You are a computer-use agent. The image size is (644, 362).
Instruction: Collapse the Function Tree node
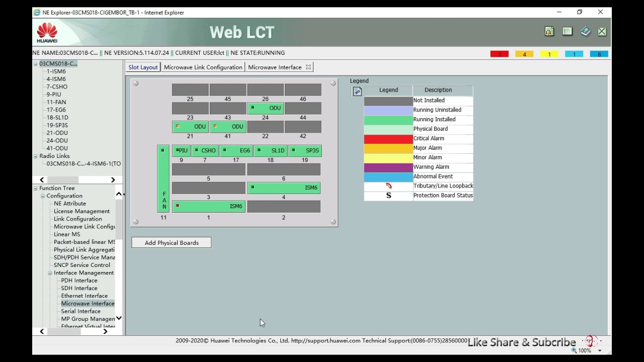pos(36,188)
